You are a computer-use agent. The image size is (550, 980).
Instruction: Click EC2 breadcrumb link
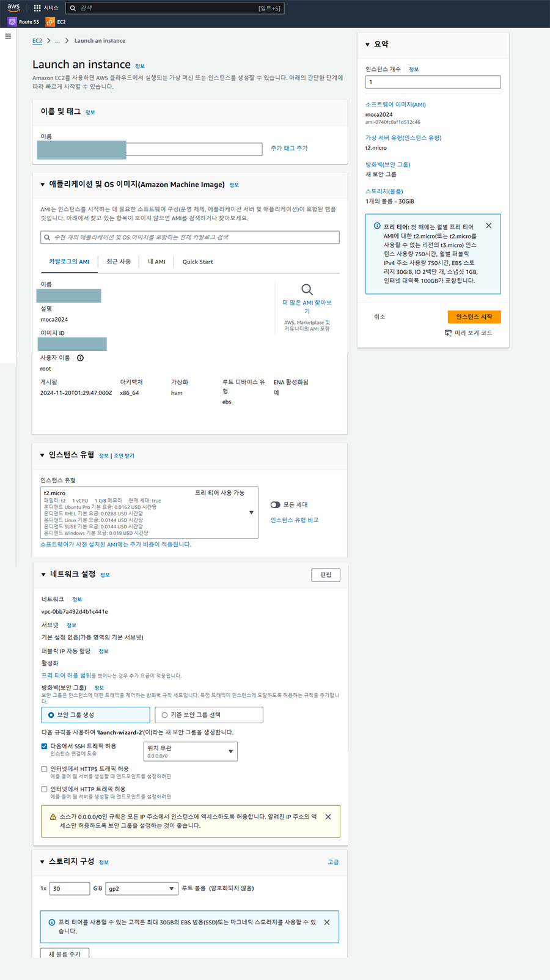(37, 41)
